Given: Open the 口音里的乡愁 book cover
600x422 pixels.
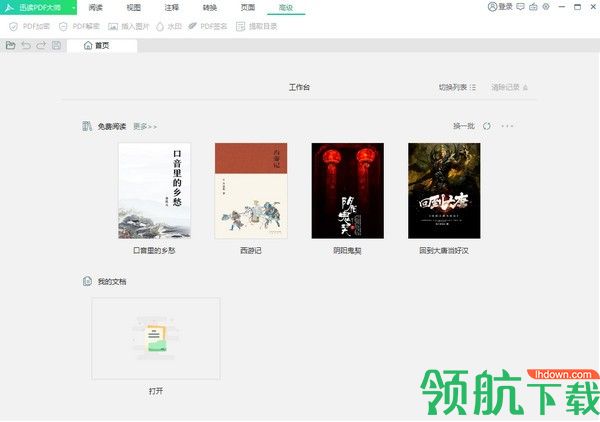Looking at the screenshot, I should point(154,191).
